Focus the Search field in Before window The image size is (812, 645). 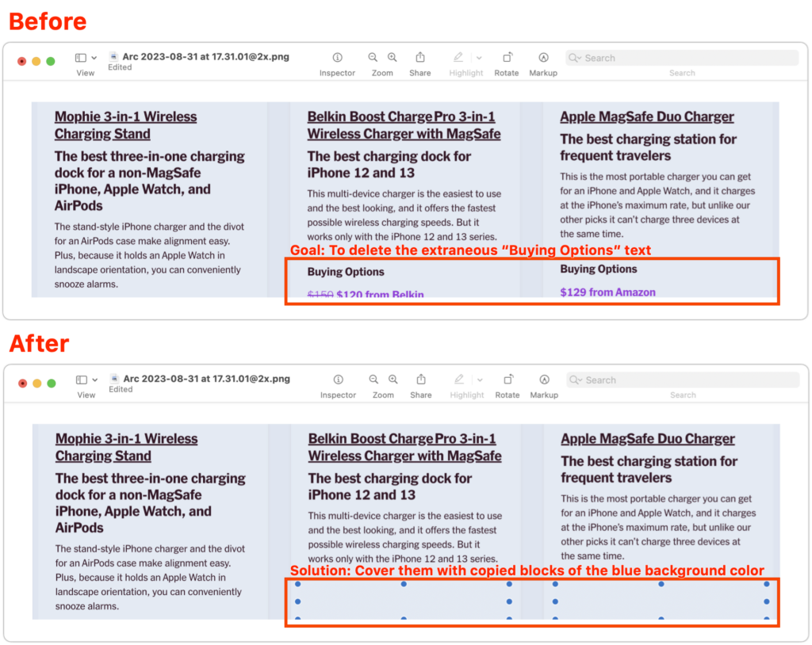pos(682,58)
